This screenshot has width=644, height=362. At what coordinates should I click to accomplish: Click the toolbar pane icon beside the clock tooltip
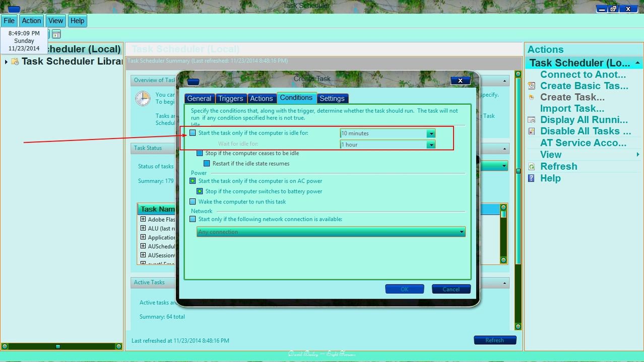tap(56, 34)
